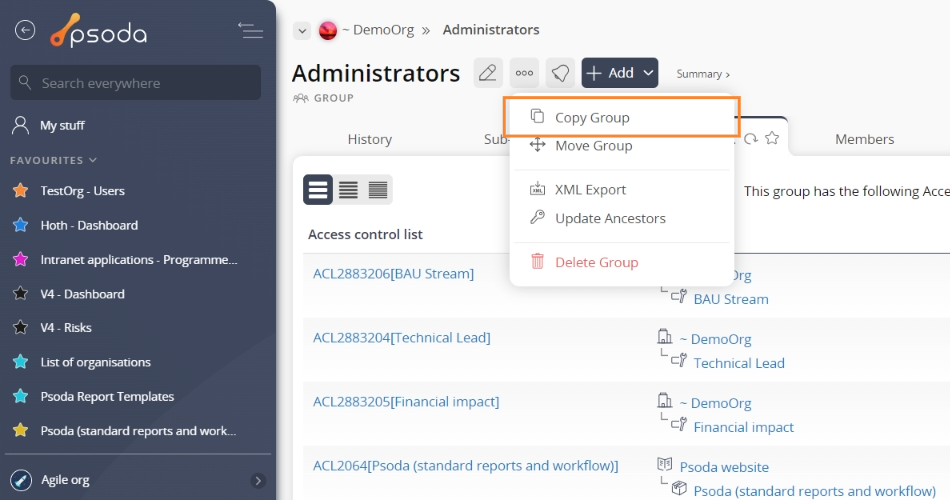
Task: Open ~ DemoOrg link in Technical Lead row
Action: (715, 339)
